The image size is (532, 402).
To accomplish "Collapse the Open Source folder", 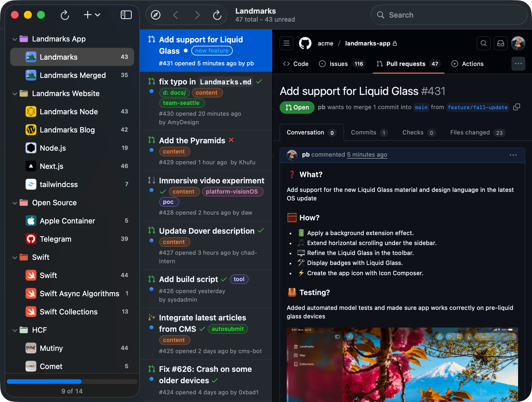I will (15, 203).
